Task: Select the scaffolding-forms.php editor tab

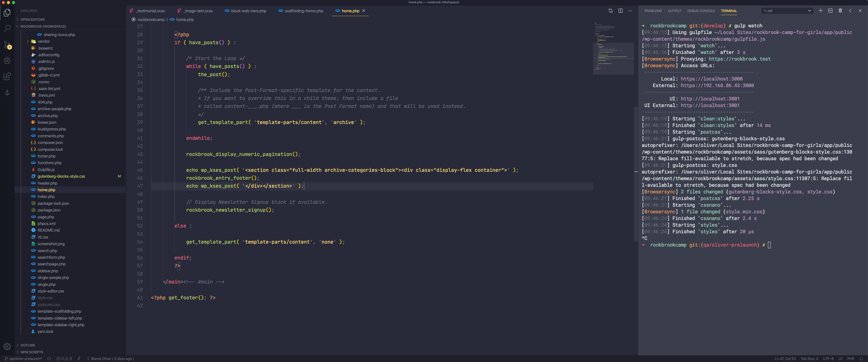Action: [303, 10]
